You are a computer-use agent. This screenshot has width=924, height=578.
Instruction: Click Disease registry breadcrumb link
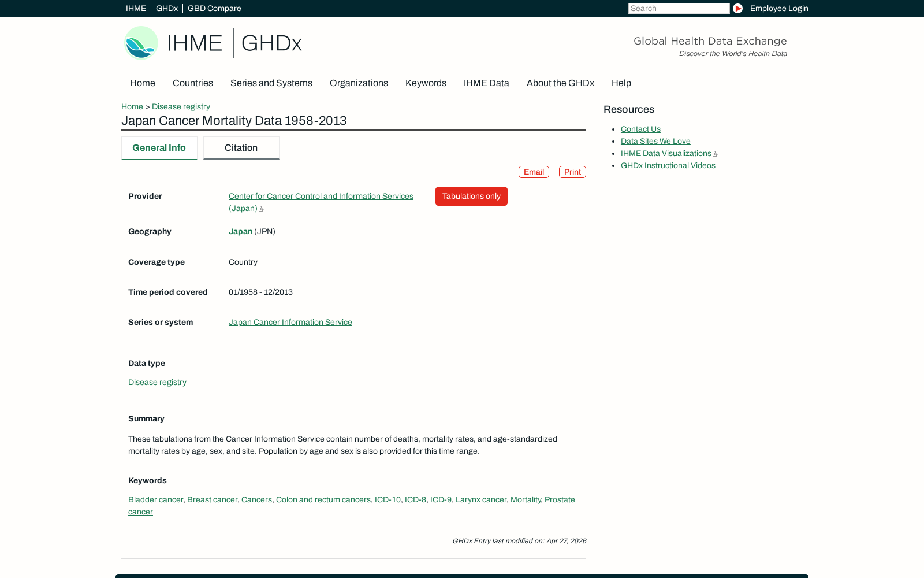(181, 107)
